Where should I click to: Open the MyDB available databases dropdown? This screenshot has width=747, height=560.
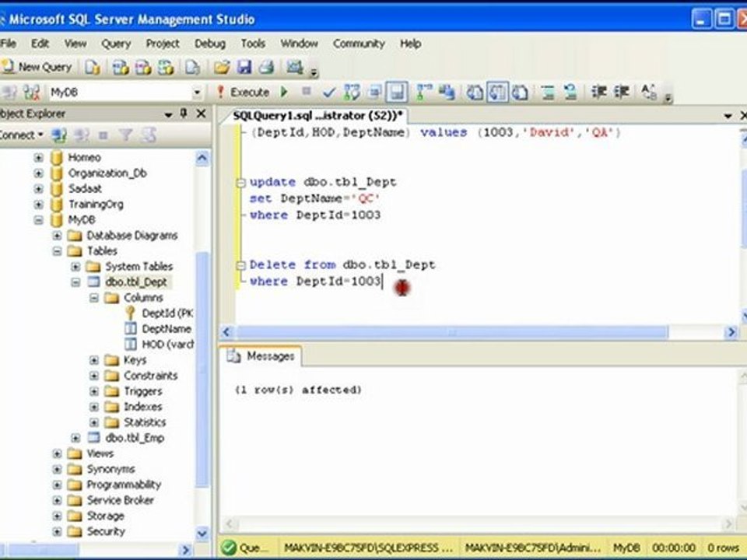[197, 93]
